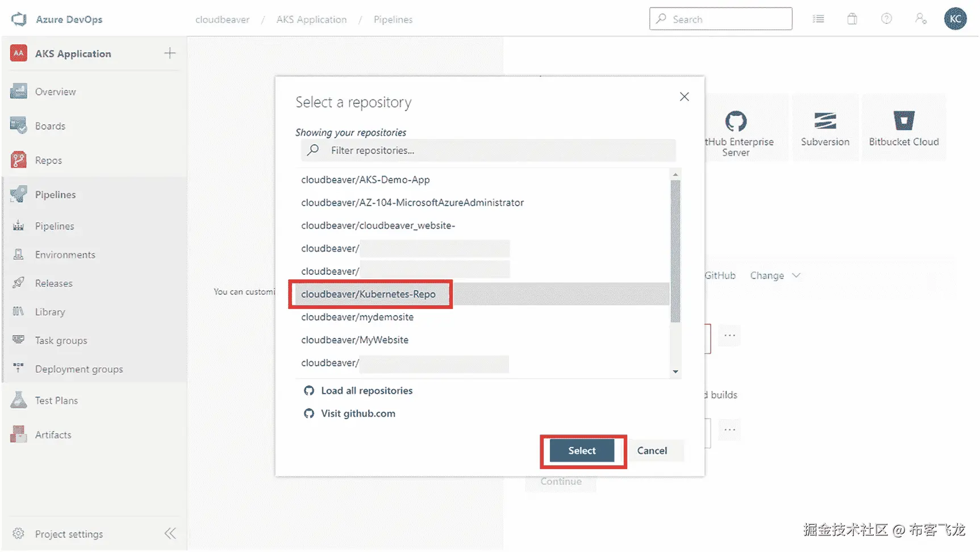The width and height of the screenshot is (980, 552).
Task: Focus the Filter repositories field
Action: click(x=489, y=150)
